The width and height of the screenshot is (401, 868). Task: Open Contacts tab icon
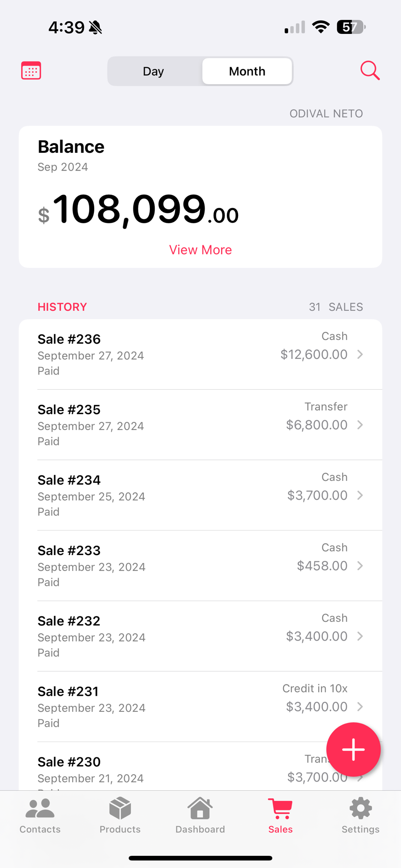[40, 809]
